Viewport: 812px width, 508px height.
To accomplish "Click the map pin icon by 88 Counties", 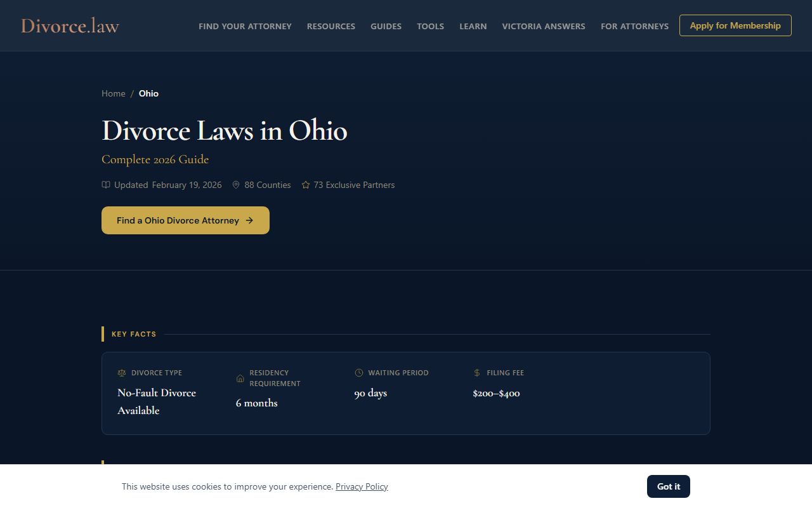I will pyautogui.click(x=236, y=185).
